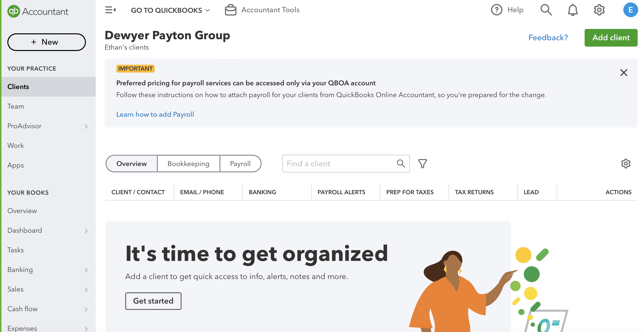Viewport: 644px width, 332px height.
Task: Open the top bar settings gear
Action: [x=599, y=10]
